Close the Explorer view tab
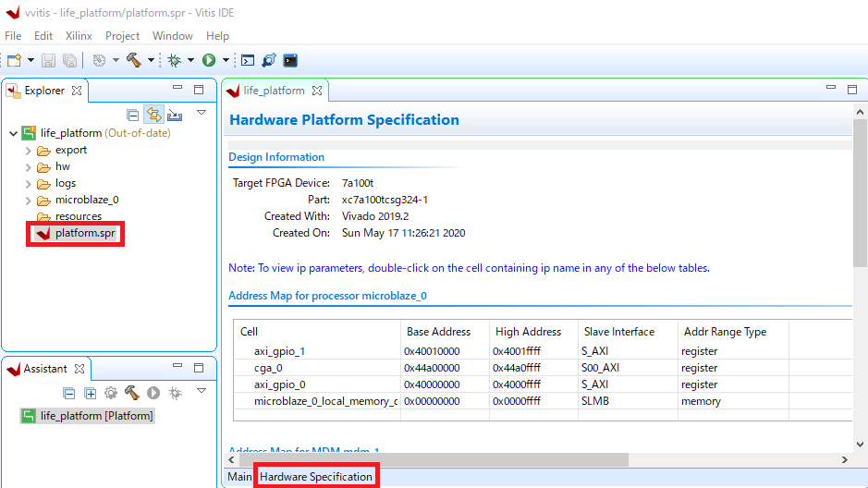Viewport: 868px width, 488px height. (x=77, y=91)
